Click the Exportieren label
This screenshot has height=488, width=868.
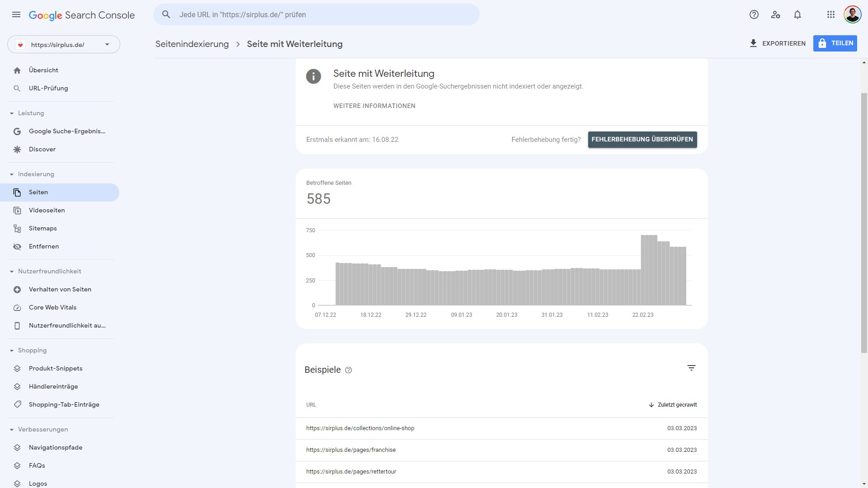click(x=784, y=44)
